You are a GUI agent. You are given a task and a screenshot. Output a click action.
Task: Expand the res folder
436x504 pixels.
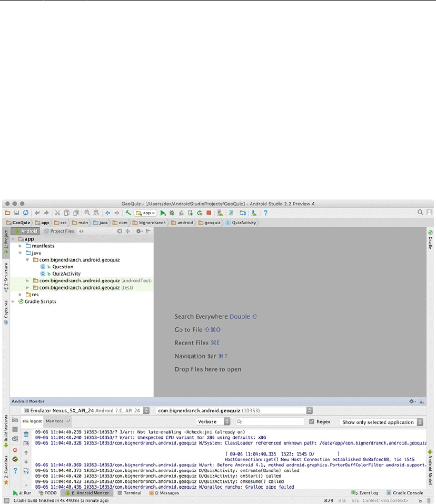20,295
